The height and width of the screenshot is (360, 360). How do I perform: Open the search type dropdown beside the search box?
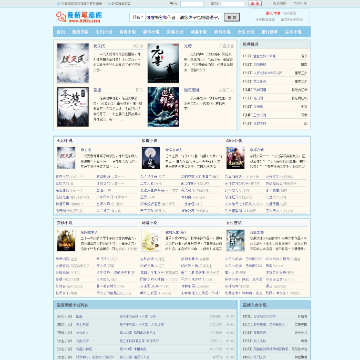[x=137, y=17]
